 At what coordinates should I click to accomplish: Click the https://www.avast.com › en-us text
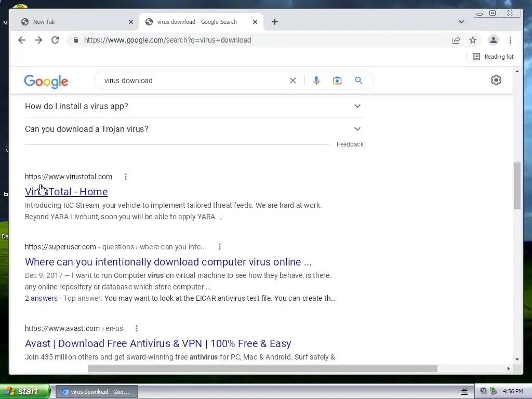click(x=74, y=328)
